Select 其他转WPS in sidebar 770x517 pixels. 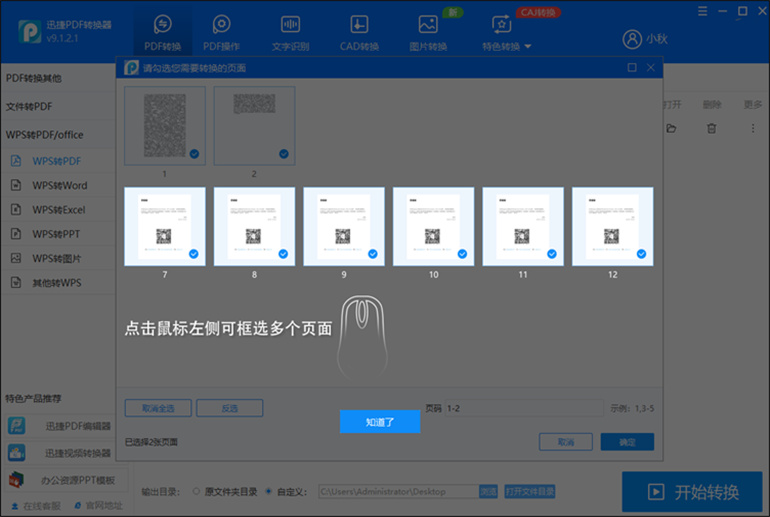[58, 282]
